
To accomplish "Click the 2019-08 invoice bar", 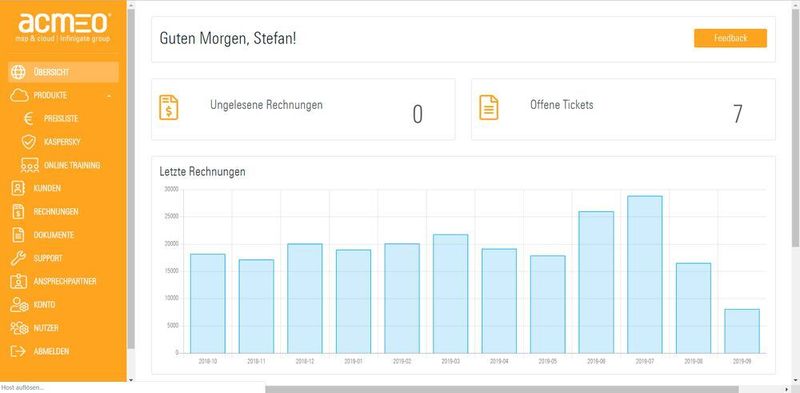I will [x=693, y=308].
